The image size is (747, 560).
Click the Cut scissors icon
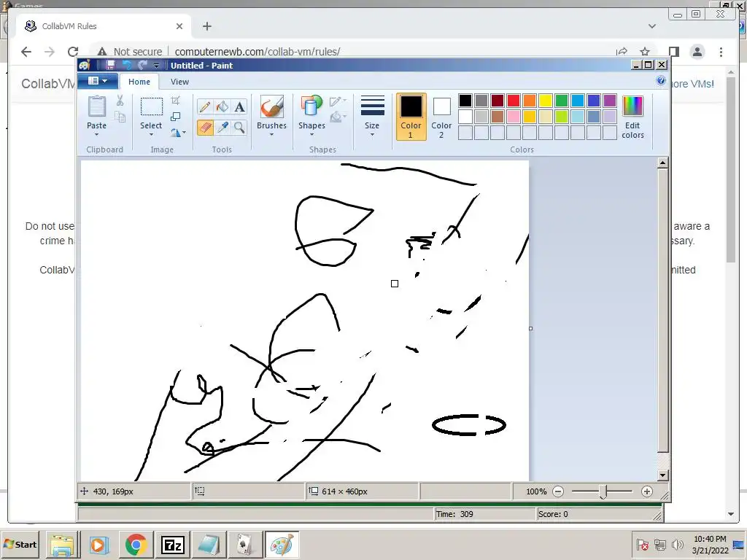click(x=120, y=101)
